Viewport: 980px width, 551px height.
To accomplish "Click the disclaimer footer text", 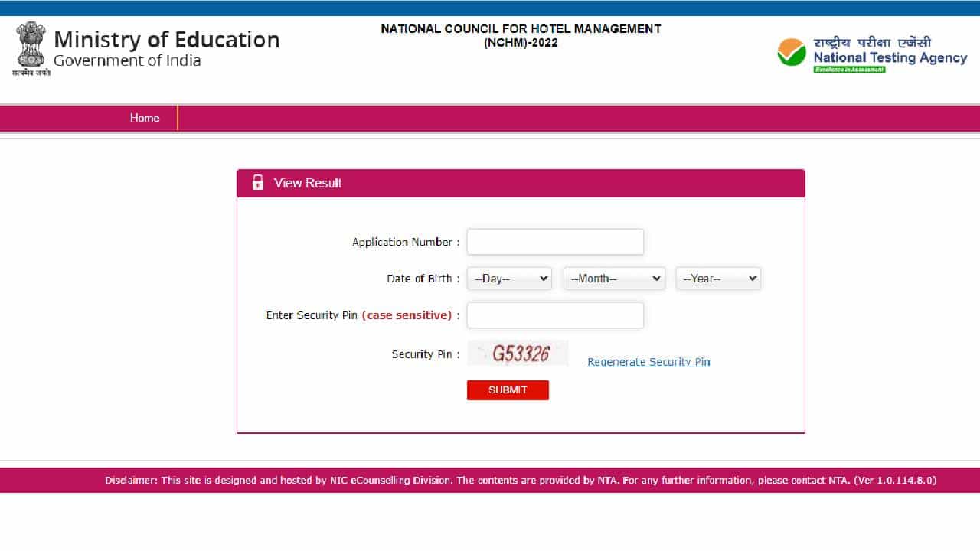I will pos(521,481).
